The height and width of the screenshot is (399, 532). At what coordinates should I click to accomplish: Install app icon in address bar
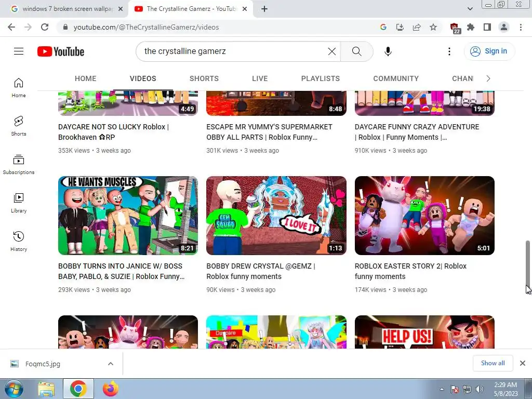pyautogui.click(x=400, y=27)
